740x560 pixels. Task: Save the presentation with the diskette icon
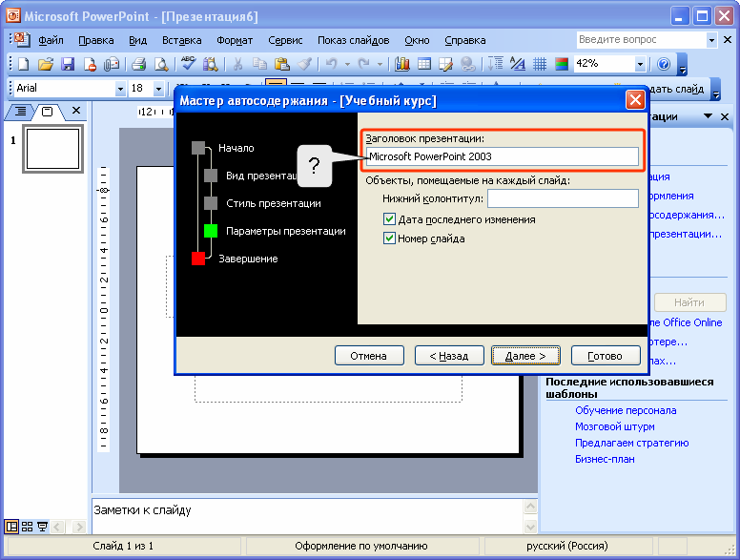pos(68,64)
